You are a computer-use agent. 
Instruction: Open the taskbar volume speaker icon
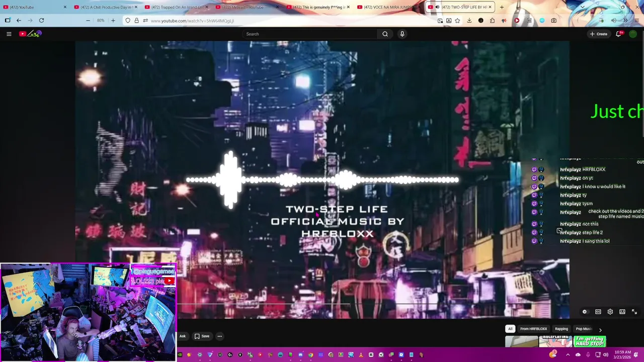(x=605, y=354)
